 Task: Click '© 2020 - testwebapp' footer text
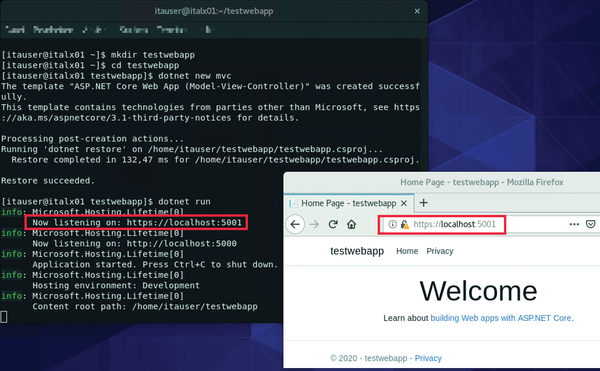tap(368, 358)
